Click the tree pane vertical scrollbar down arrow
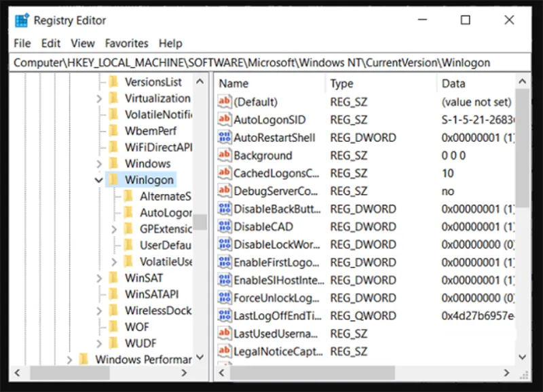543x392 pixels. tap(200, 356)
